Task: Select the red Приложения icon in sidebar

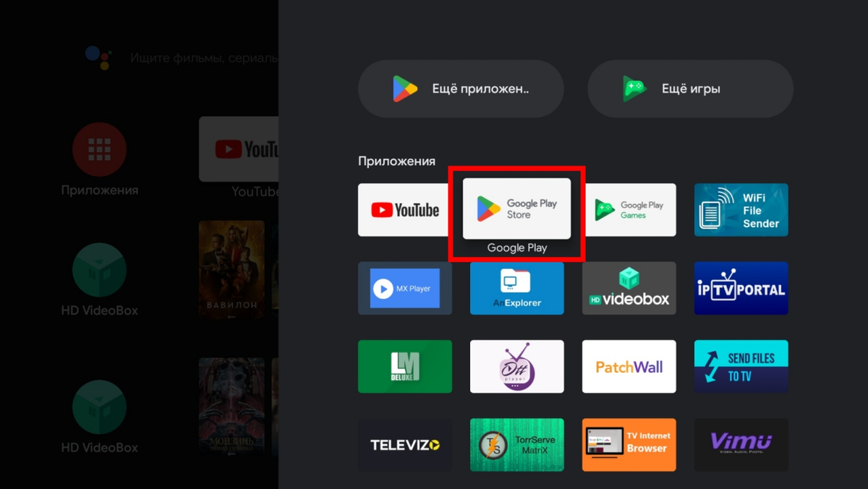Action: [99, 150]
